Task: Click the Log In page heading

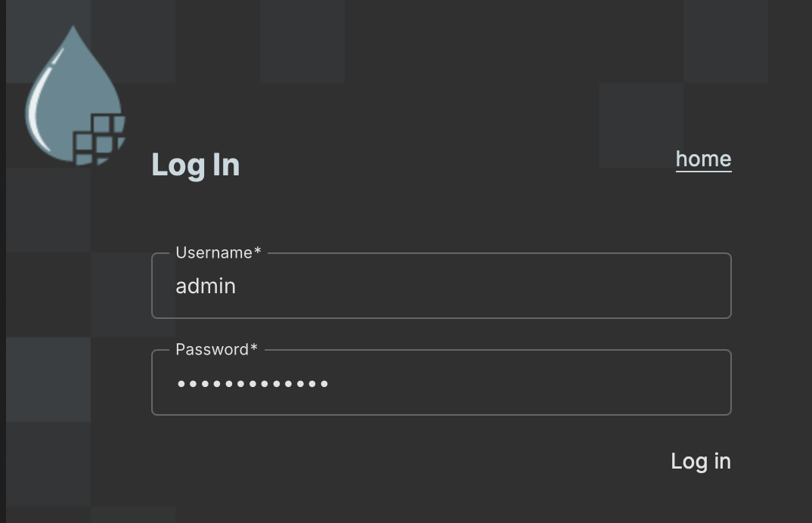Action: (195, 165)
